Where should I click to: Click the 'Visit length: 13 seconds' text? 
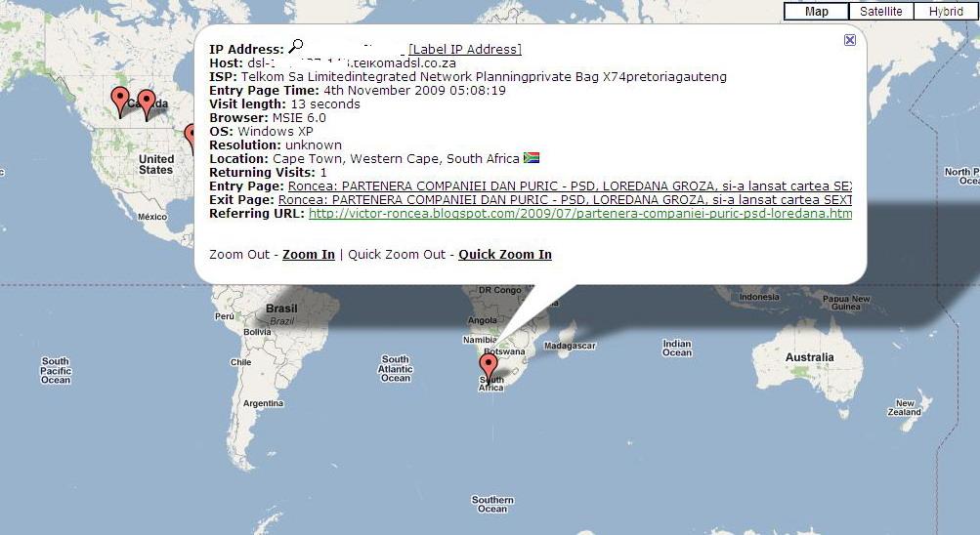[284, 104]
